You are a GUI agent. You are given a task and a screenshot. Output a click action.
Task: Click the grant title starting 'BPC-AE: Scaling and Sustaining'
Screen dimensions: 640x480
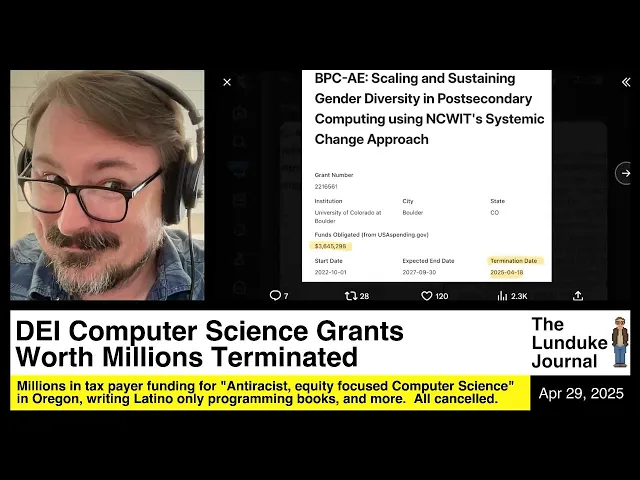point(429,109)
